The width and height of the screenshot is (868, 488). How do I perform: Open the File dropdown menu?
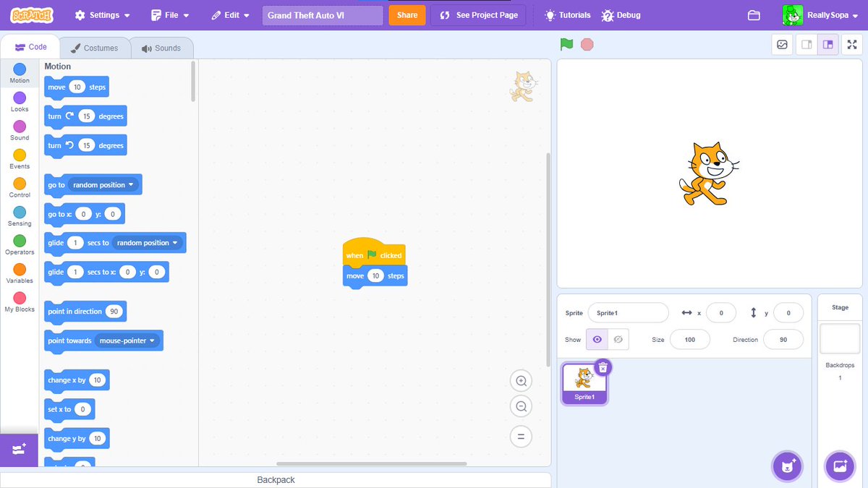[170, 15]
